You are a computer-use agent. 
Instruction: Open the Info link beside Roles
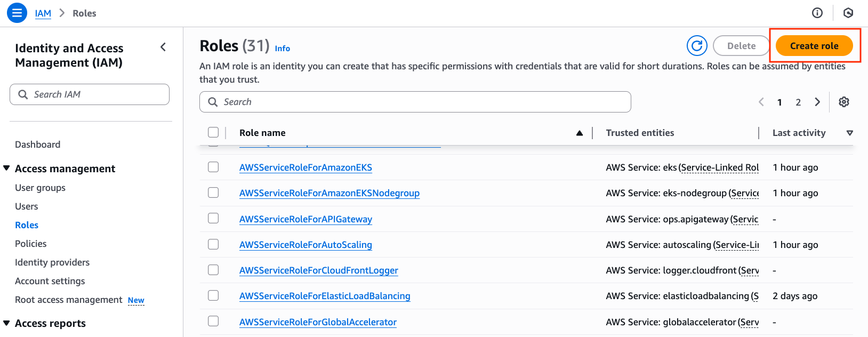(x=283, y=49)
